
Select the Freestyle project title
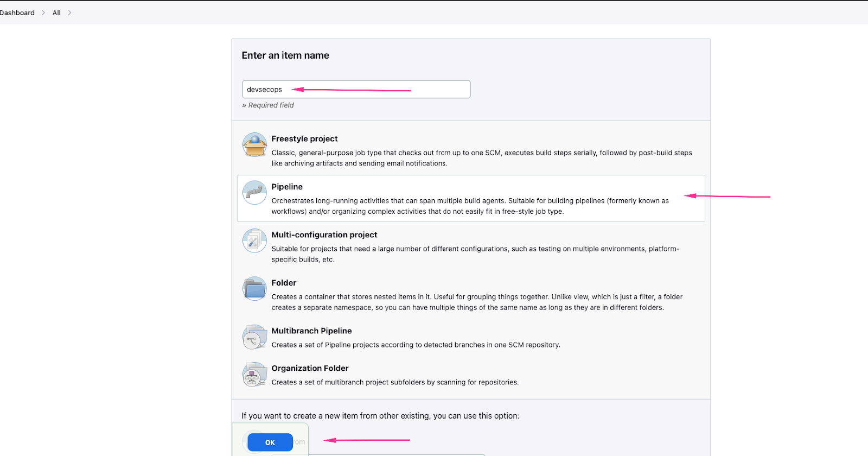(304, 139)
